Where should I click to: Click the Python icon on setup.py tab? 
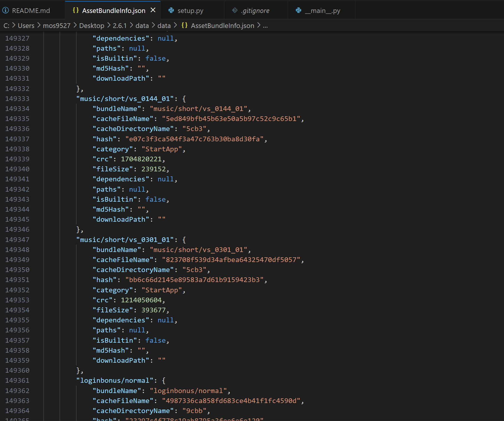tap(171, 10)
